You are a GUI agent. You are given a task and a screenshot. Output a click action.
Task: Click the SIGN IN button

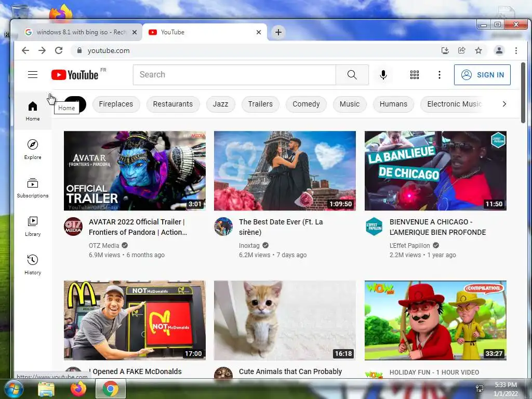[x=482, y=75]
